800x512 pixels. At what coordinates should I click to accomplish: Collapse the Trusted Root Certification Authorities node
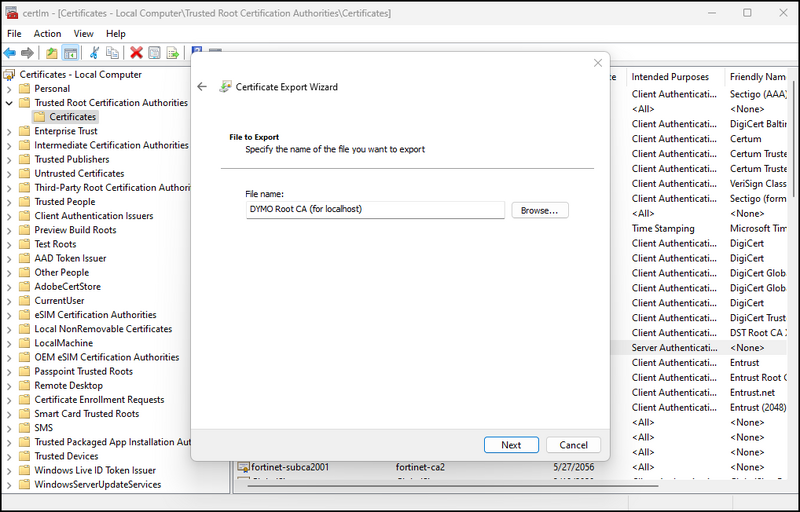coord(10,103)
